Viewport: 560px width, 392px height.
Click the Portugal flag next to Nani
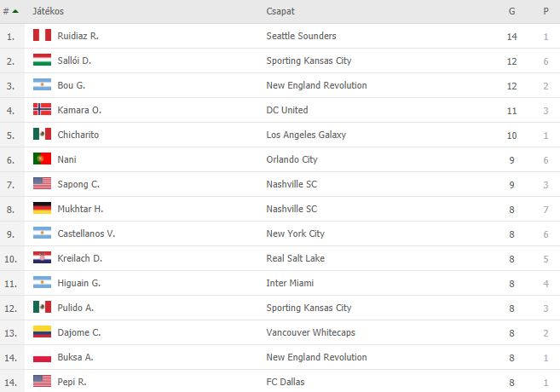(42, 159)
